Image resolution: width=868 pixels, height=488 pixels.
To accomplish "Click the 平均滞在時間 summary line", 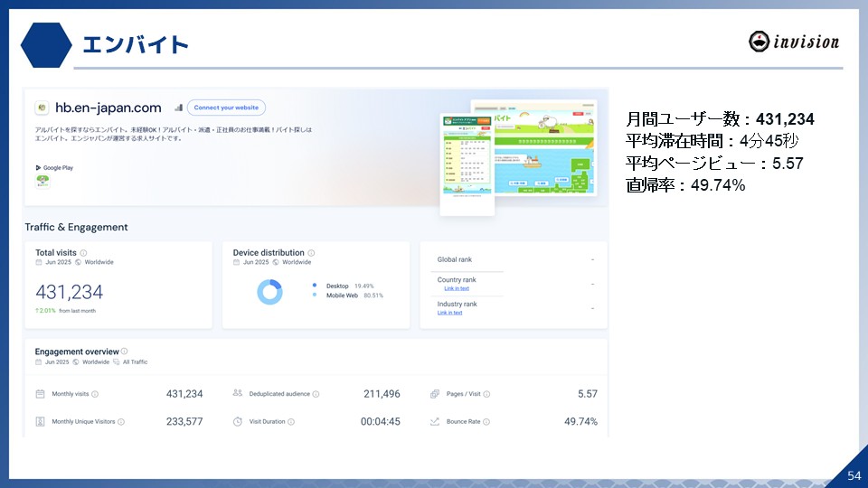I will point(712,141).
